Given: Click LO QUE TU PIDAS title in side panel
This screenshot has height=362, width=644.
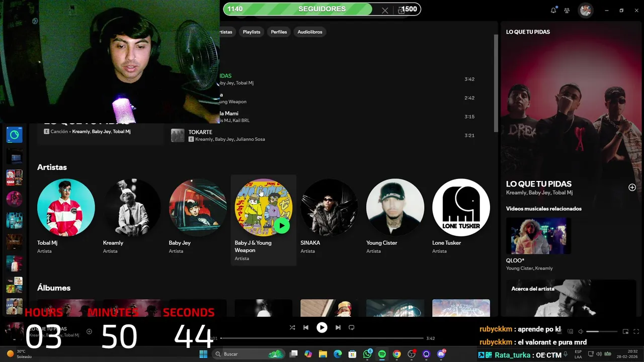Looking at the screenshot, I should click(539, 184).
